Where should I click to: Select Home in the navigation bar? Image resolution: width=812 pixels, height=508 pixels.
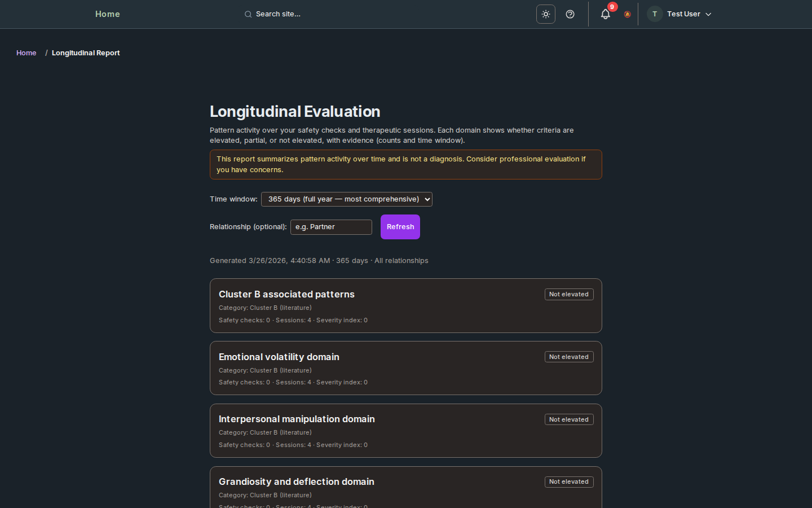coord(107,14)
